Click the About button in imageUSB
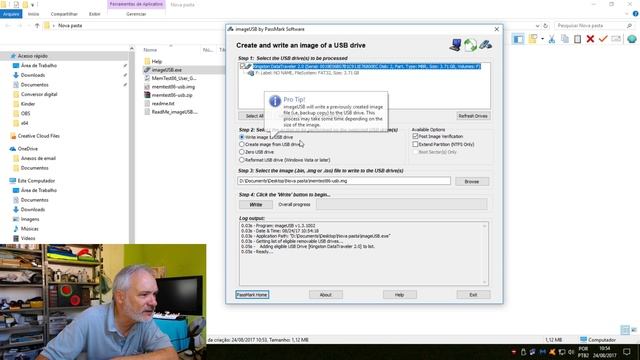Image resolution: width=640 pixels, height=360 pixels. pos(326,295)
